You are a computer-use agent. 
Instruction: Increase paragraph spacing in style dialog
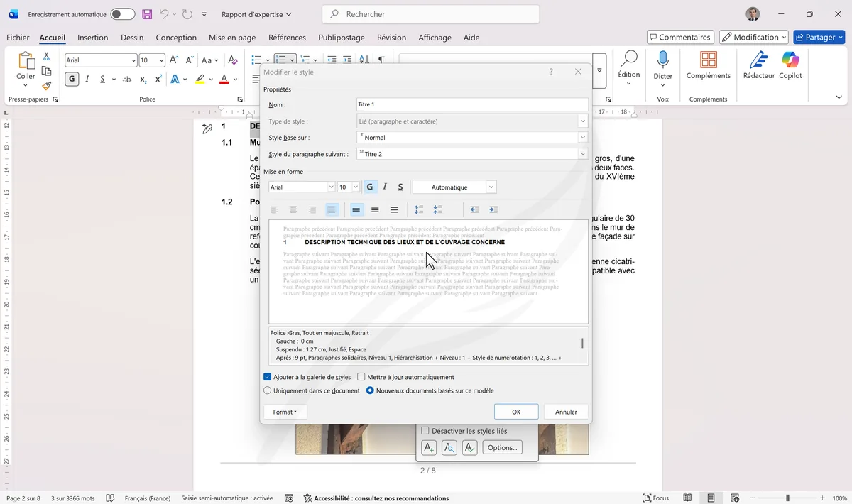pyautogui.click(x=419, y=209)
